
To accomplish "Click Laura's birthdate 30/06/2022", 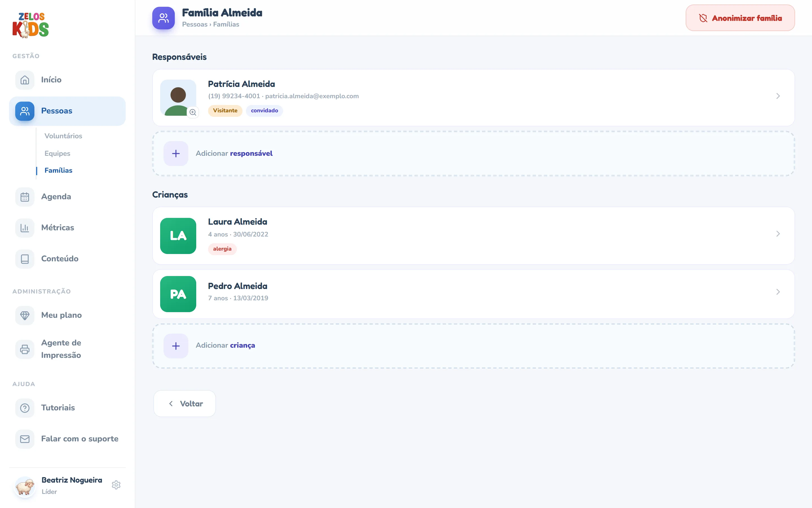I will pyautogui.click(x=251, y=234).
